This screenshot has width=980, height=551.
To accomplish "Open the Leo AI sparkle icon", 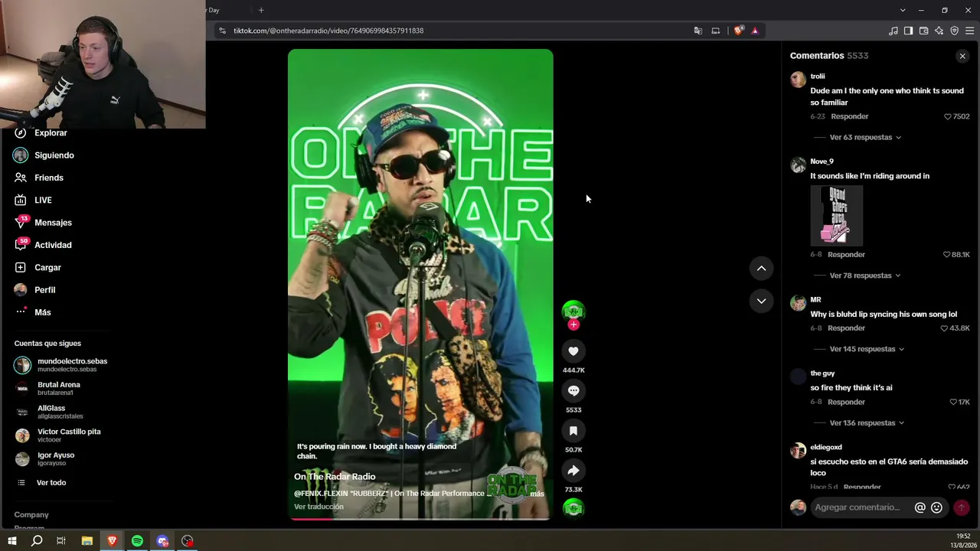I will (x=939, y=31).
